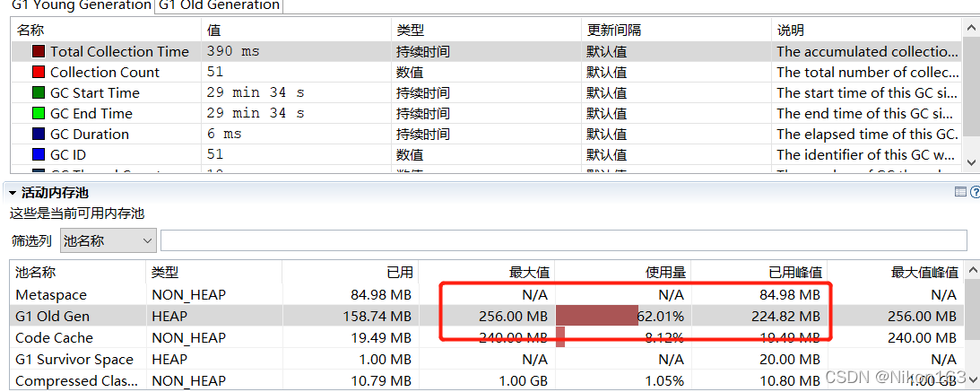This screenshot has width=980, height=392.
Task: Click the 390 ms value cell
Action: (232, 52)
